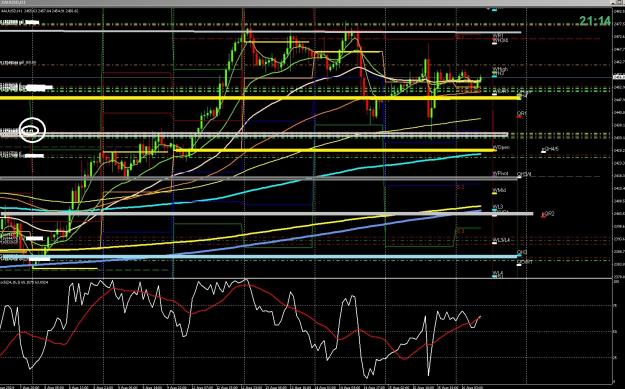625x389 pixels.
Task: Click the QH3/4 level label
Action: (524, 174)
